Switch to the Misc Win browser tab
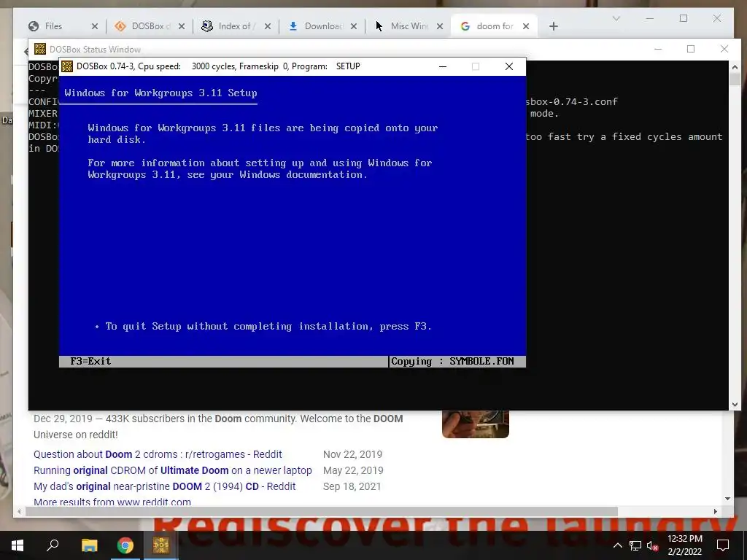This screenshot has width=747, height=560. point(409,26)
